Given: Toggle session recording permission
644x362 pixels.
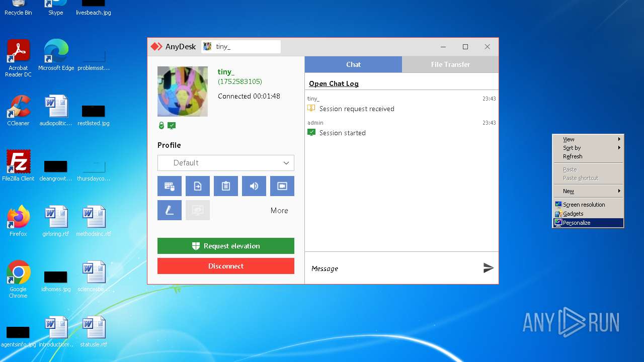Looking at the screenshot, I should (282, 186).
